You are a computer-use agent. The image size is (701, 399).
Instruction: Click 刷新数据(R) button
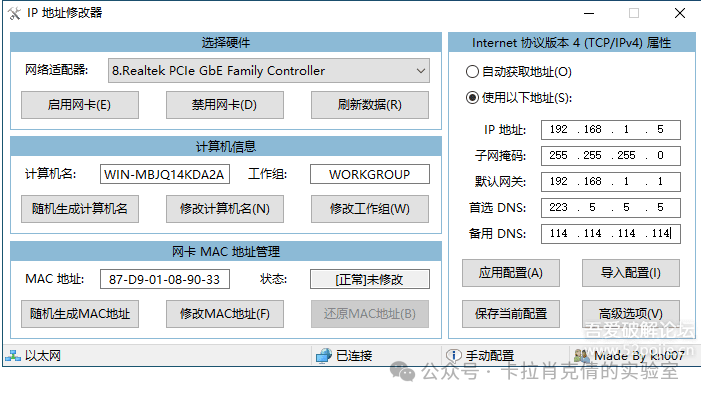coord(370,105)
